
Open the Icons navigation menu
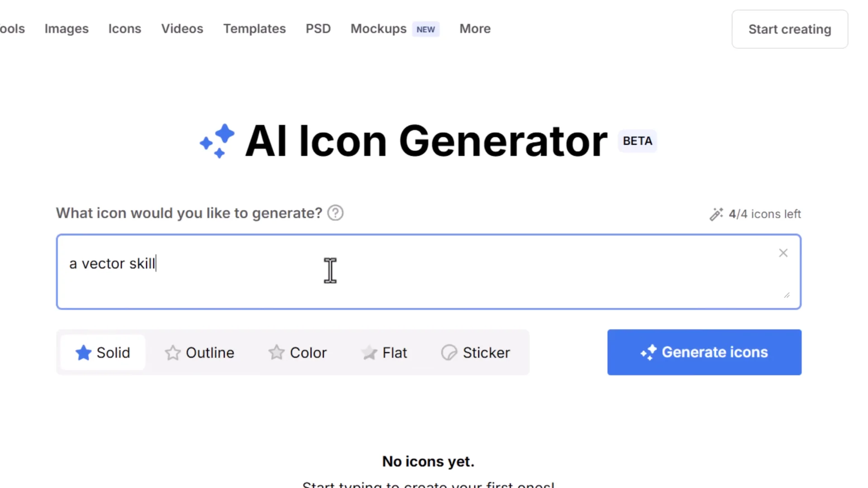pos(125,29)
